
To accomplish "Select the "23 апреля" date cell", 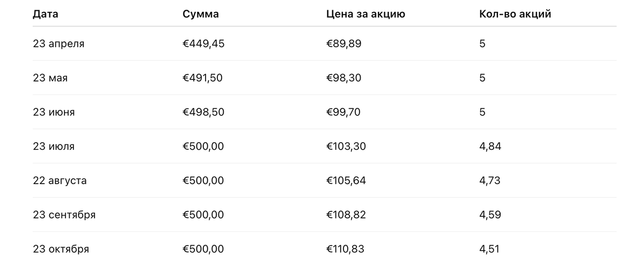I will (x=58, y=44).
